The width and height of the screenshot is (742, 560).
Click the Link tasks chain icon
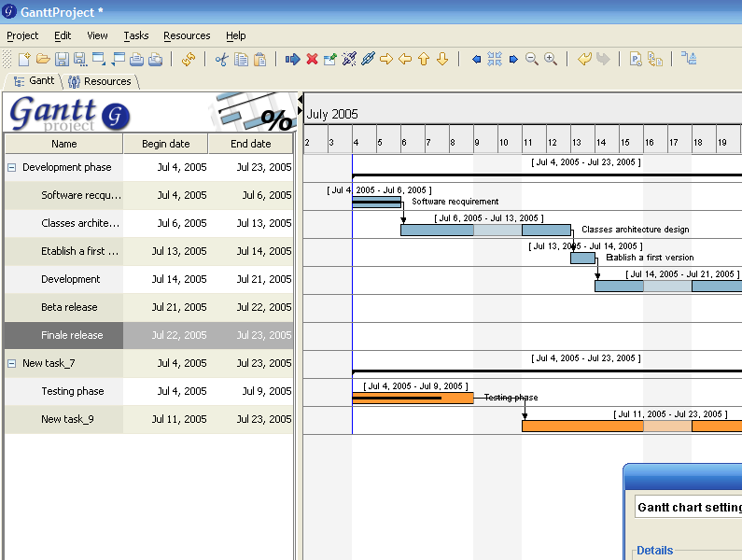click(x=368, y=59)
